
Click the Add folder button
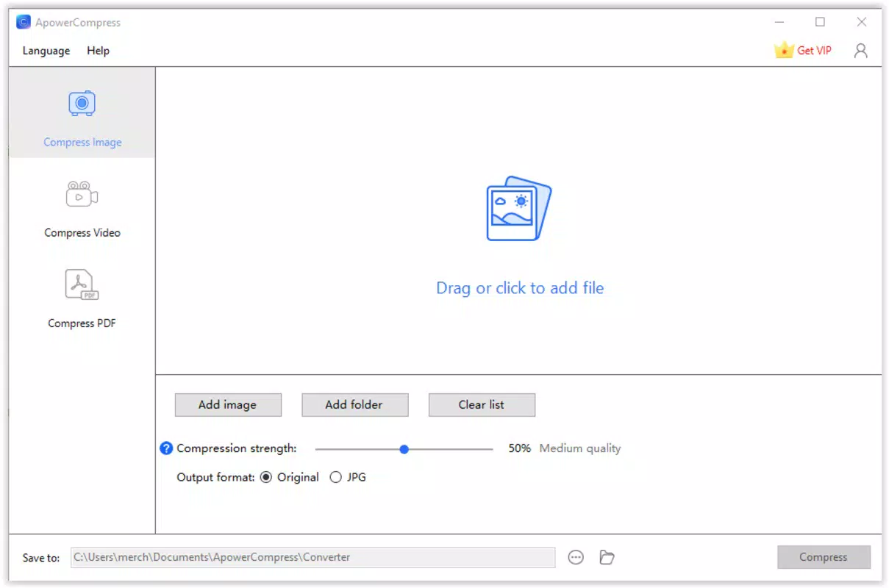(x=354, y=405)
